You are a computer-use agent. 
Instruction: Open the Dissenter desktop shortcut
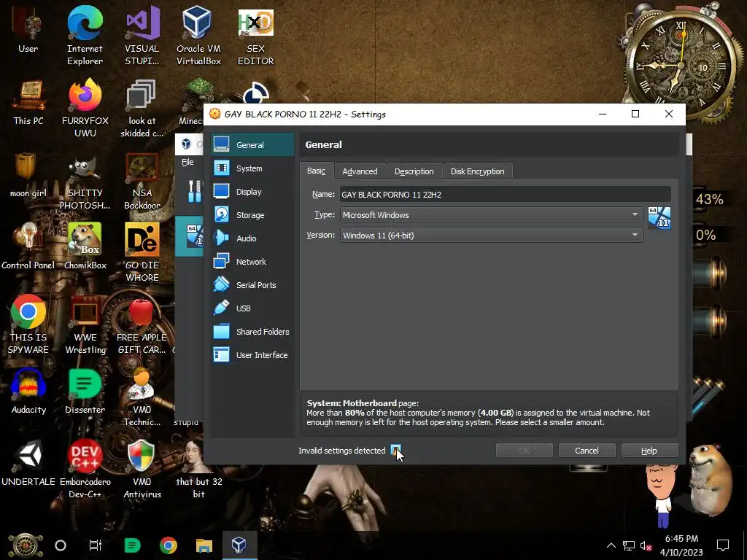click(85, 392)
